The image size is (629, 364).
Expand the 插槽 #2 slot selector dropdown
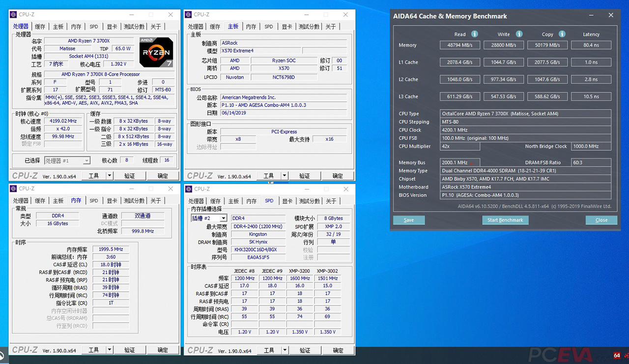click(x=223, y=218)
